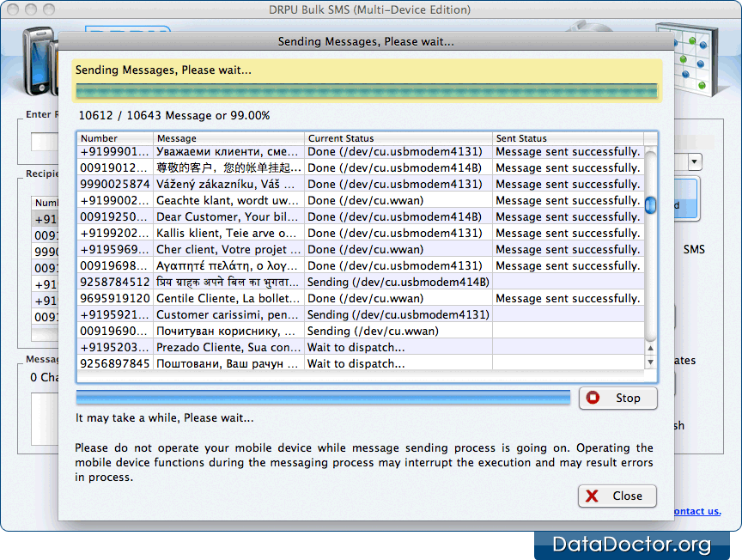742x560 pixels.
Task: Select the 'Gentile Cliente' message cell
Action: click(228, 299)
